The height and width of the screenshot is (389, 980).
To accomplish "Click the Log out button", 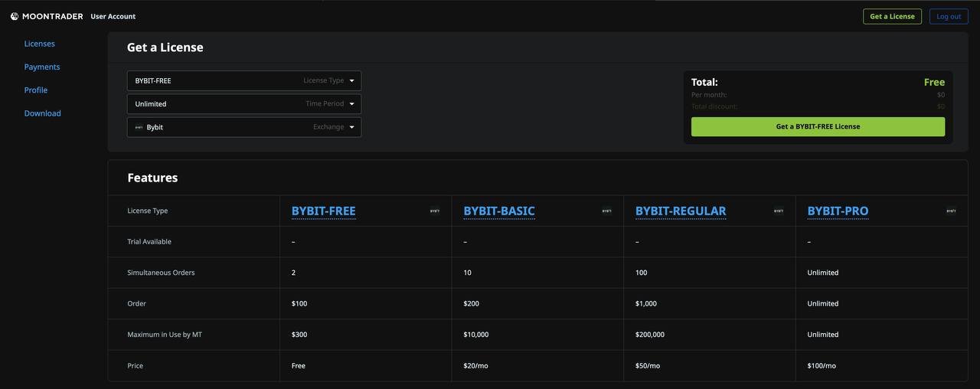I will point(949,16).
